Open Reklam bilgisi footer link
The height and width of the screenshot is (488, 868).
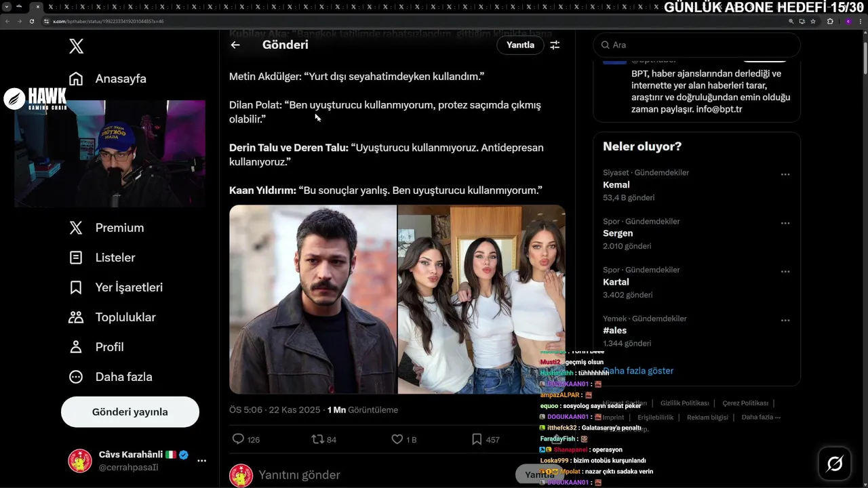[707, 418]
